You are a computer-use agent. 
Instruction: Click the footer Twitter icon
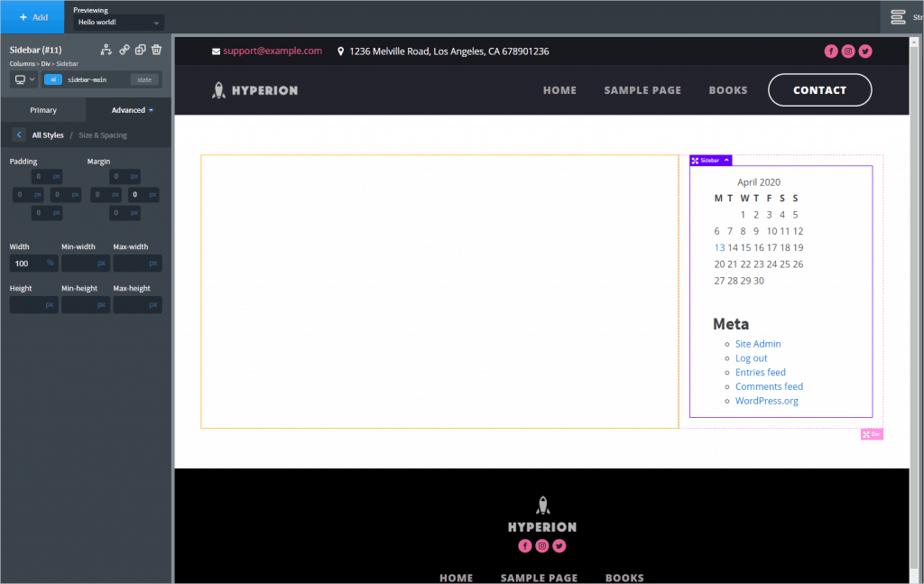pyautogui.click(x=559, y=546)
